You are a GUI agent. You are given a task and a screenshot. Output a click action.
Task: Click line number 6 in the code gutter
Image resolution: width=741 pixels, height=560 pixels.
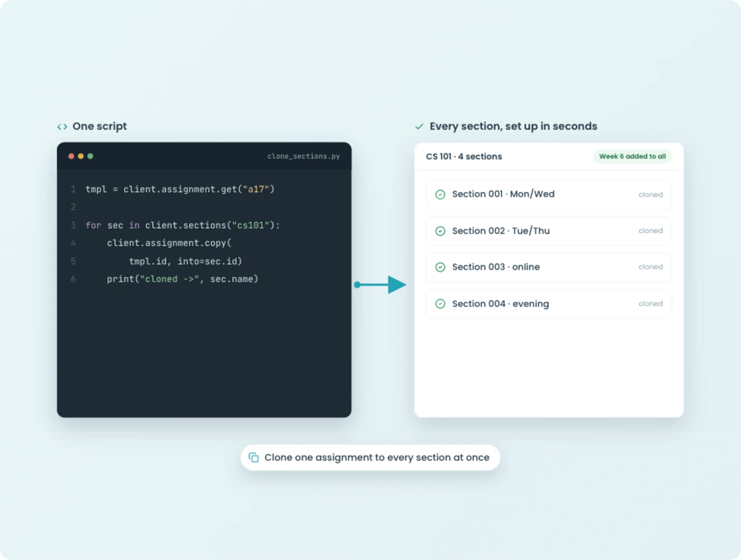click(73, 279)
